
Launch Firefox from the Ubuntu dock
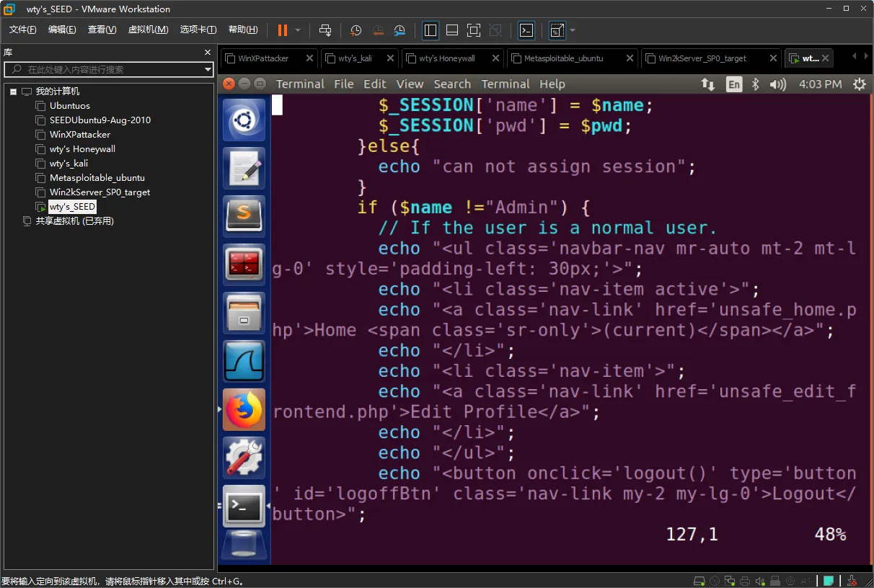coord(244,409)
